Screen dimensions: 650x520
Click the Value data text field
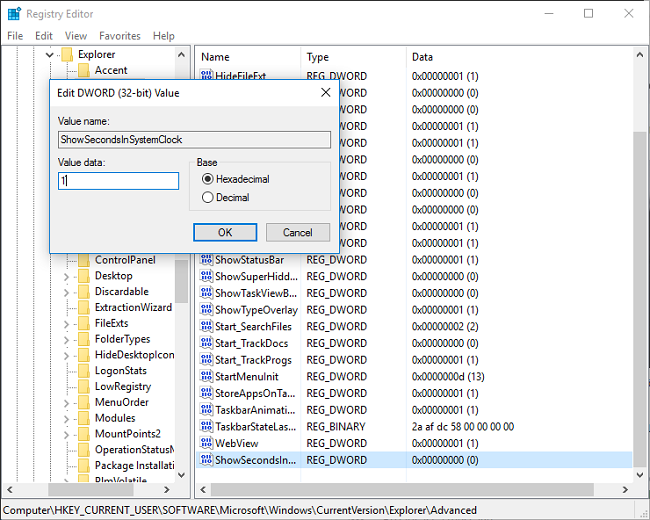click(118, 181)
